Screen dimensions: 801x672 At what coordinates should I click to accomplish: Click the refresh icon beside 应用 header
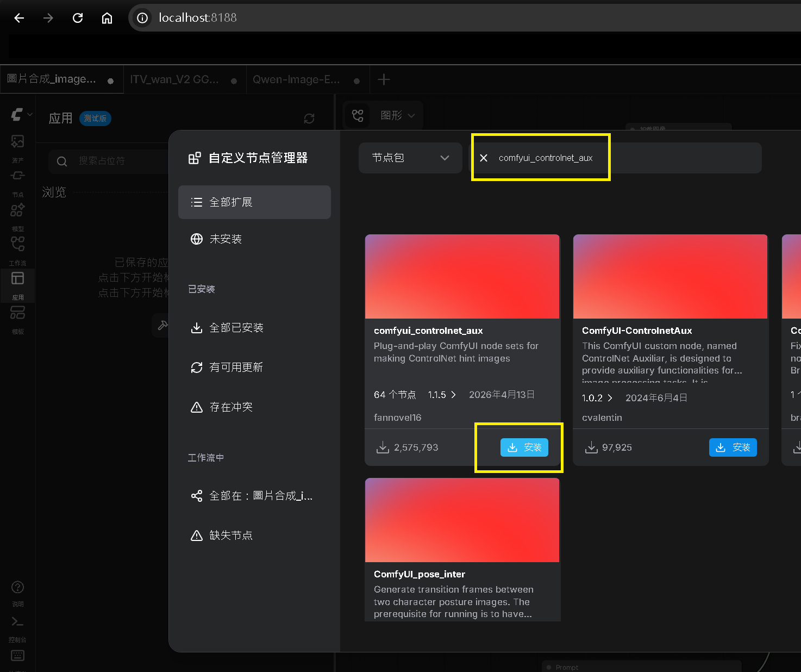[x=309, y=119]
